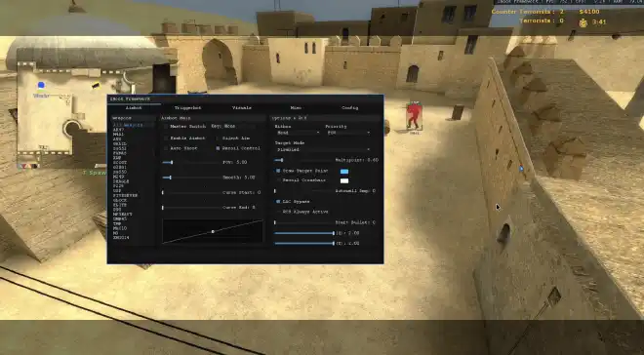Click the FOV slider
Image resolution: width=644 pixels, height=355 pixels.
191,163
